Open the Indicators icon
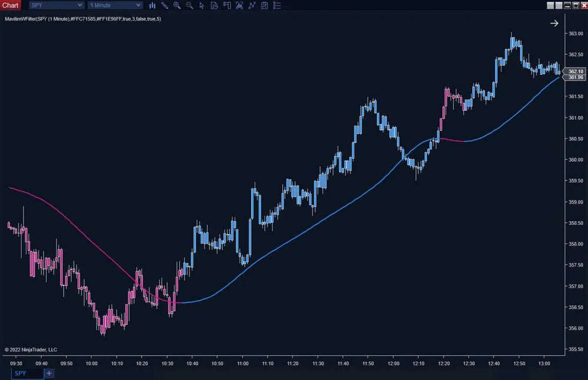The height and width of the screenshot is (380, 588). tap(252, 5)
